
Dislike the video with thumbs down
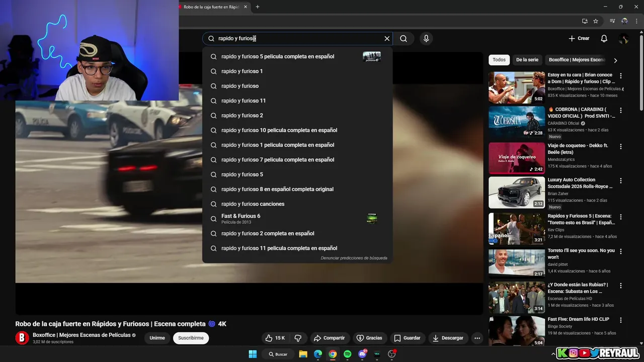pyautogui.click(x=298, y=338)
